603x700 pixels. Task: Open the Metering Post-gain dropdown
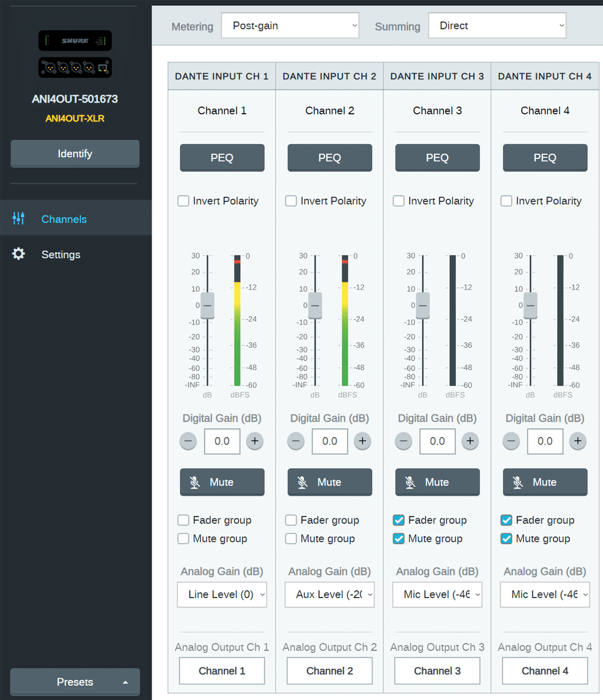point(290,26)
